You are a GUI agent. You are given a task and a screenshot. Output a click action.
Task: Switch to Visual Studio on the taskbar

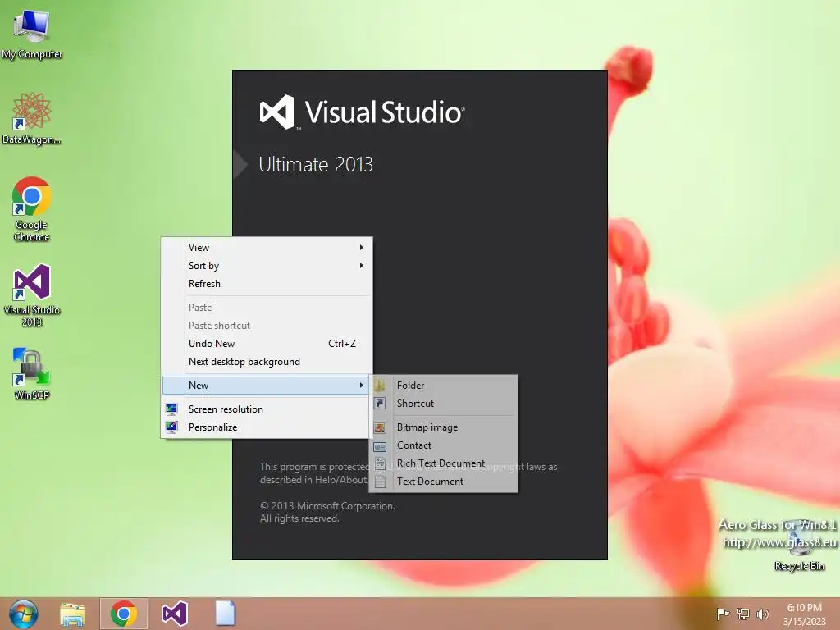click(x=175, y=614)
